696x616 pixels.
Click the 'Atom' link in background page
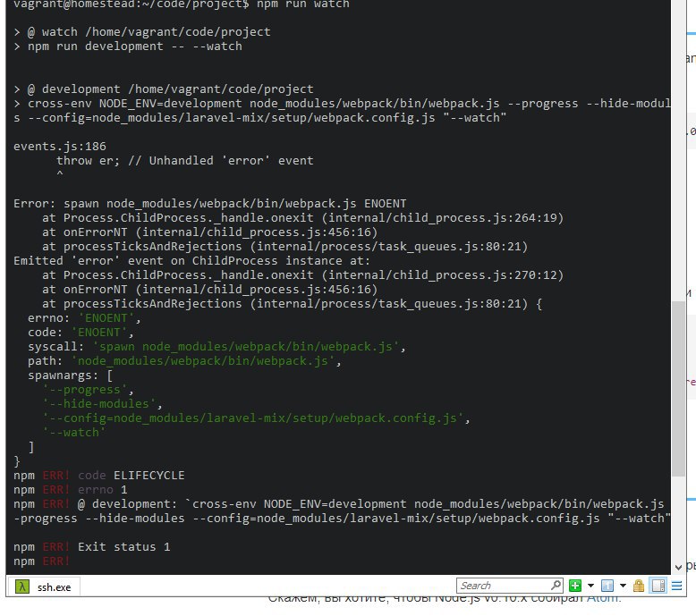[603, 599]
